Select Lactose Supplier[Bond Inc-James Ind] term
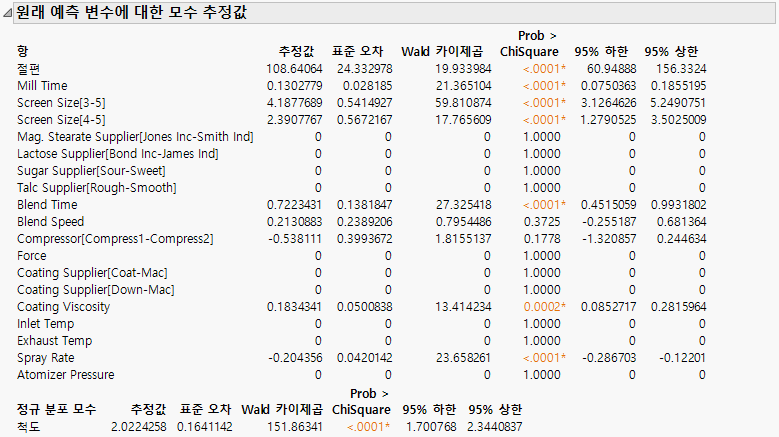 coord(118,153)
